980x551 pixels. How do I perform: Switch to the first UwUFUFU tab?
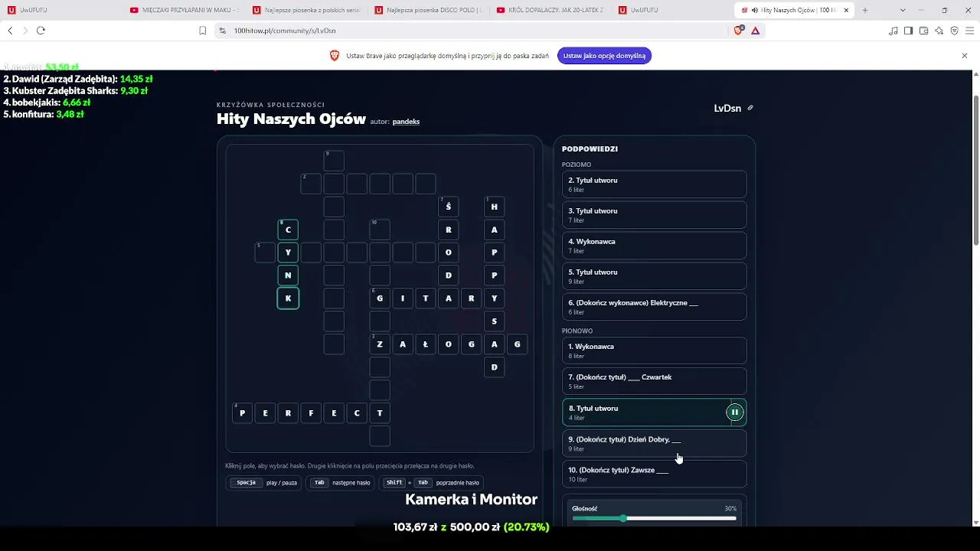(61, 10)
